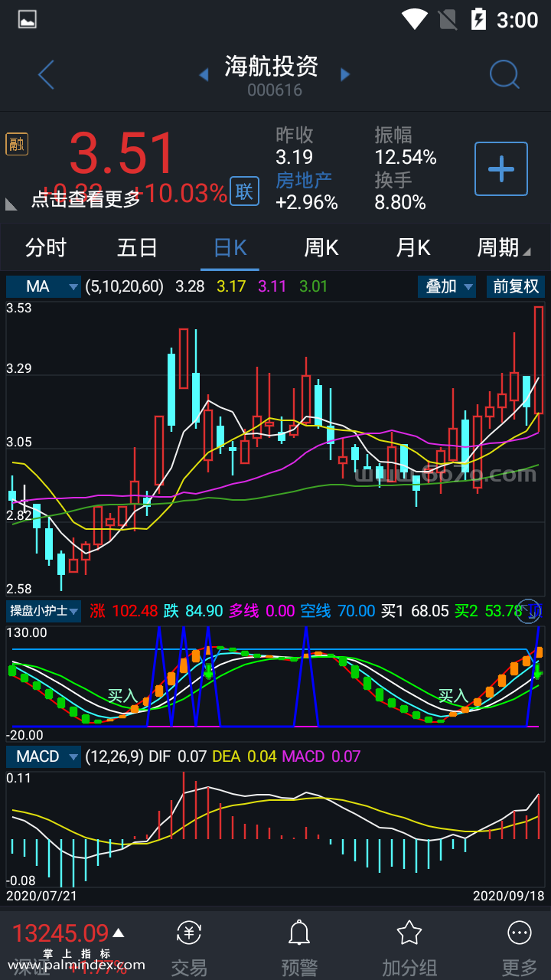This screenshot has height=980, width=551.
Task: Tap the stock code 000616
Action: click(x=275, y=90)
